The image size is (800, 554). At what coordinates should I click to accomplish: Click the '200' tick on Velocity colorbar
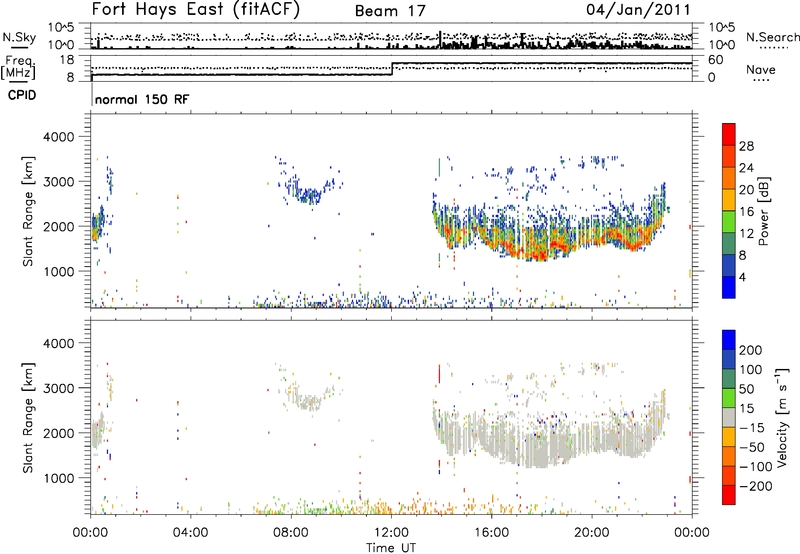[x=751, y=350]
